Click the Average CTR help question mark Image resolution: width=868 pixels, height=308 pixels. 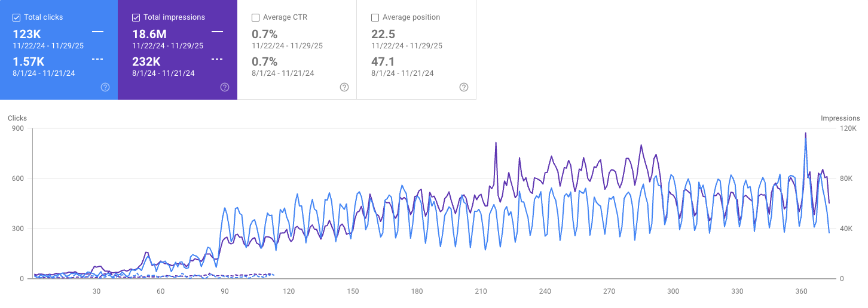click(x=344, y=87)
